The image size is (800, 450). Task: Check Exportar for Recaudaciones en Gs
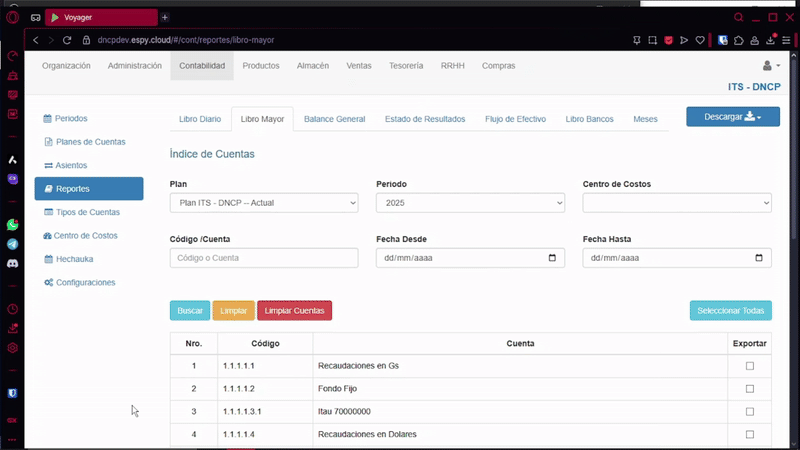pos(750,366)
